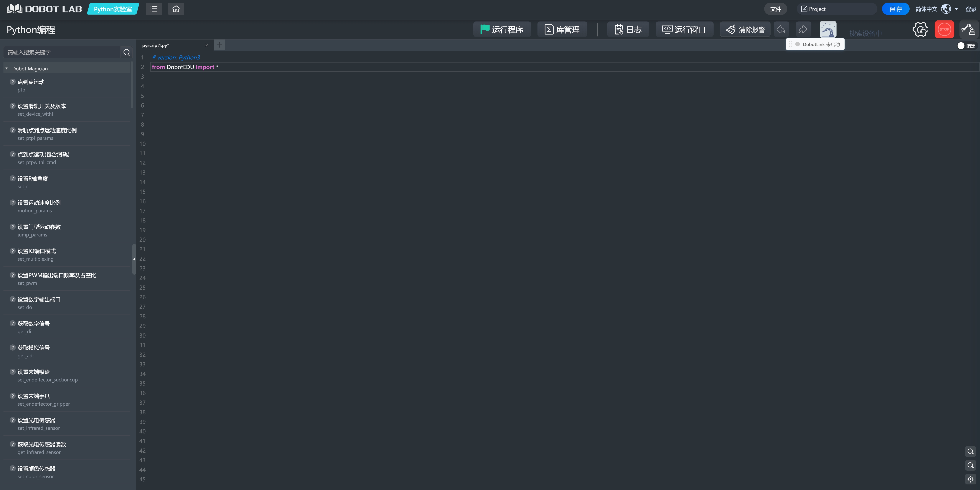Screen dimensions: 980x490
Task: Open help for 设置R轴角度 set_r
Action: (x=12, y=178)
